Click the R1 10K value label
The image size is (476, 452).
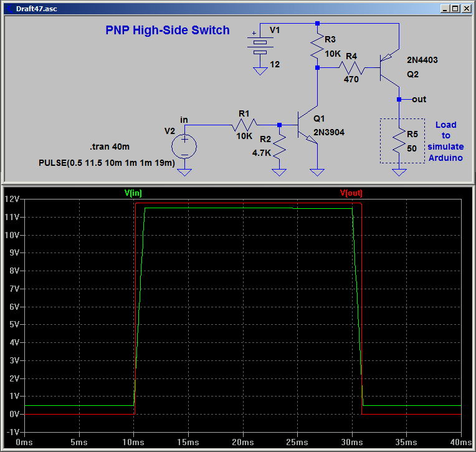click(244, 136)
